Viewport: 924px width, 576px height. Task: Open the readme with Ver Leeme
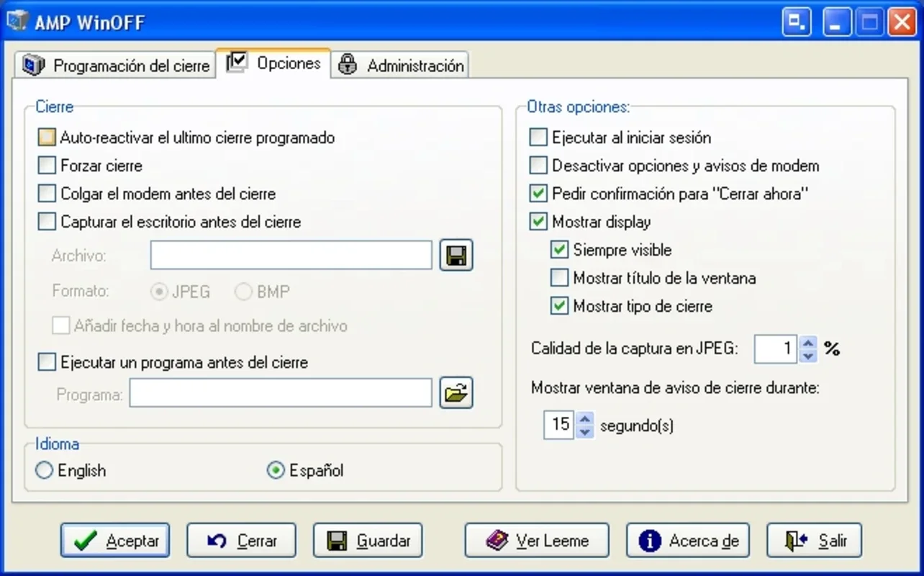(x=537, y=541)
